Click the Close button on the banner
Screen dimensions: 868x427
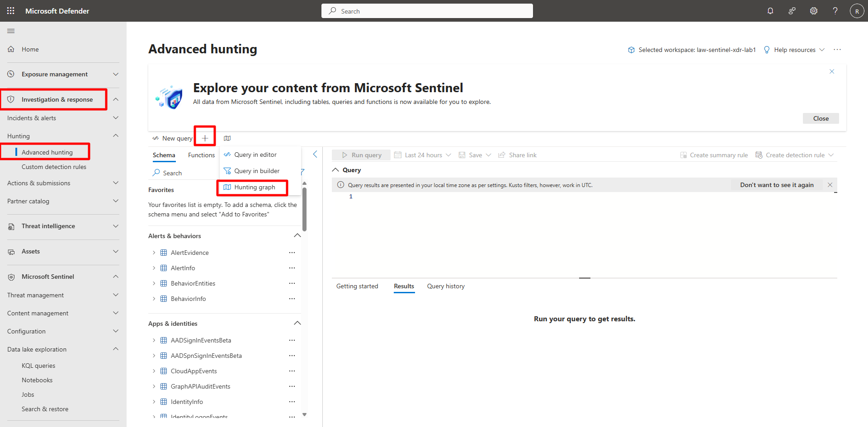[x=821, y=118]
